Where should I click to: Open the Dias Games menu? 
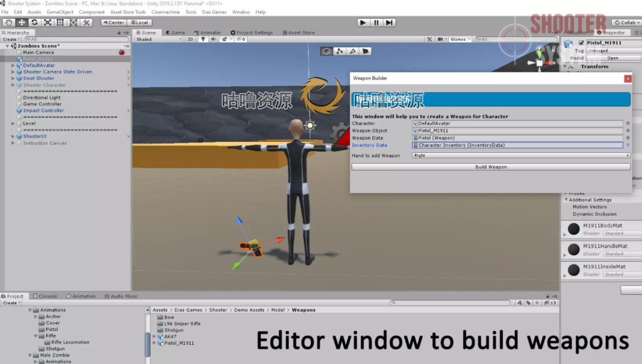214,12
